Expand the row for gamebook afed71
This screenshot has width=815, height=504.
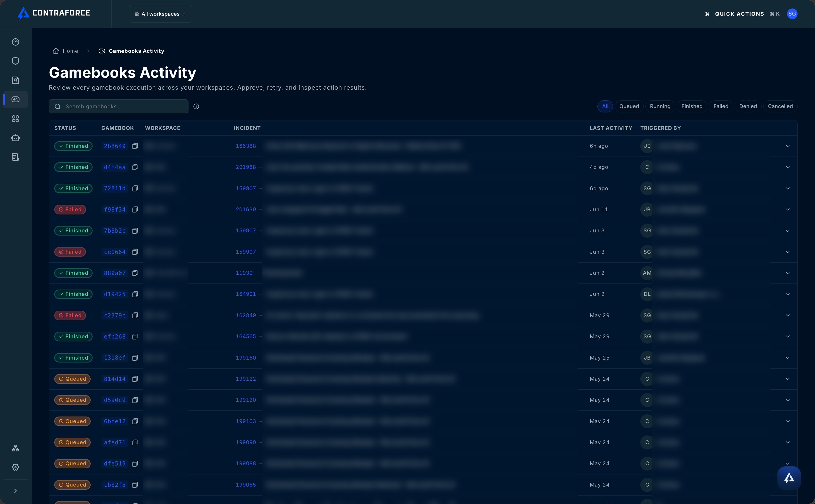(x=788, y=442)
